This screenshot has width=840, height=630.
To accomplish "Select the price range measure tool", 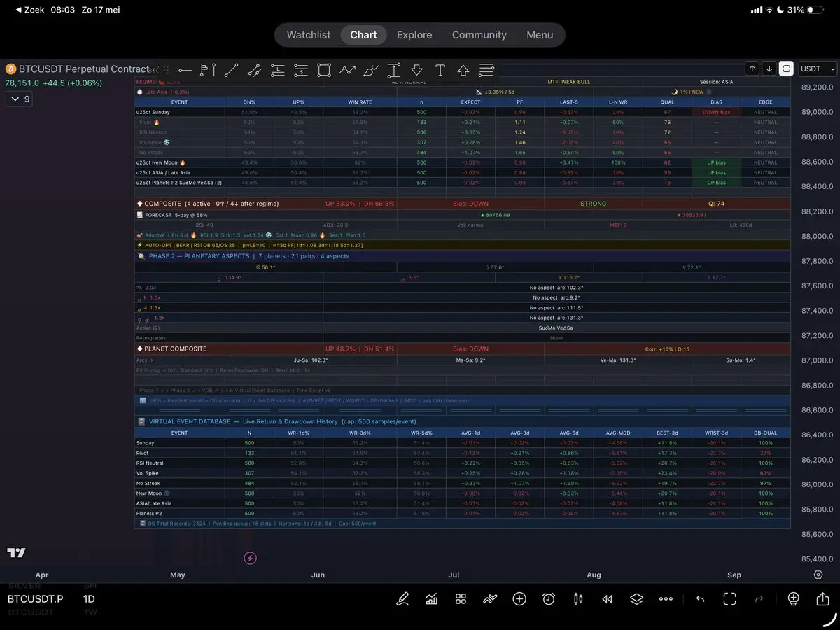I will click(394, 70).
